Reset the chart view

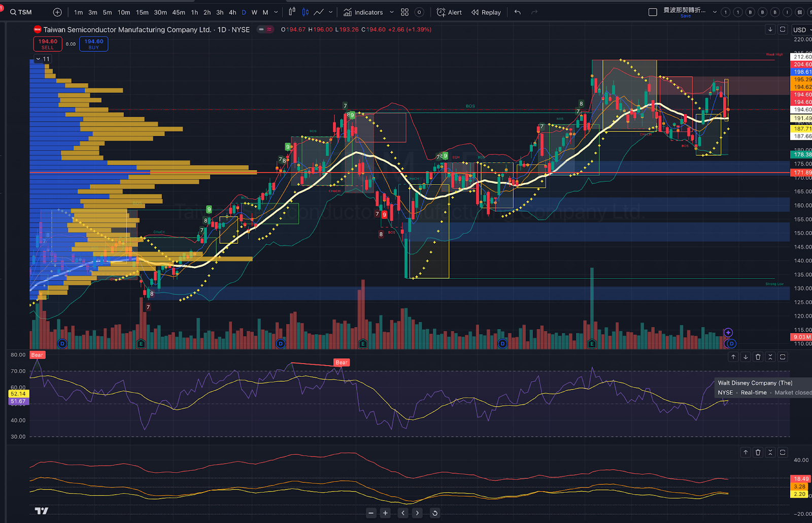pyautogui.click(x=435, y=513)
